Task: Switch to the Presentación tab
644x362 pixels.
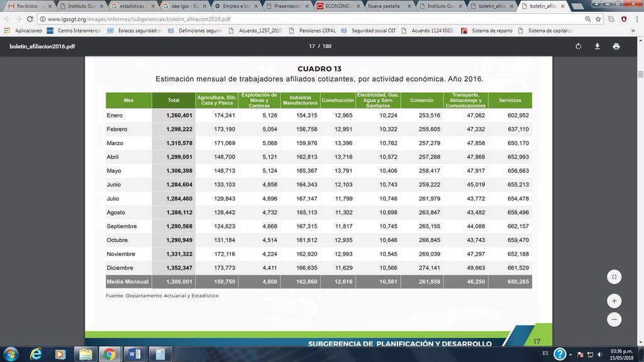Action: tap(287, 6)
